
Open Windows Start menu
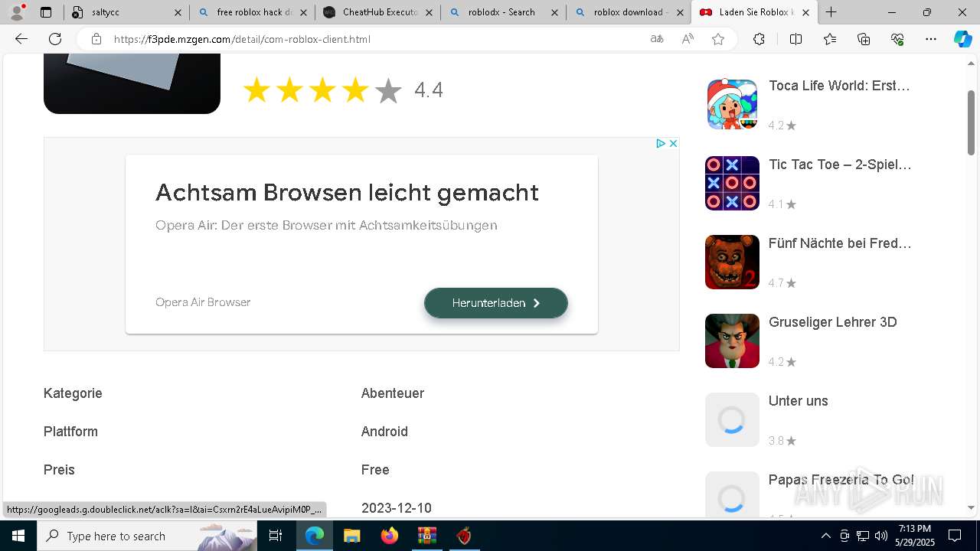18,536
